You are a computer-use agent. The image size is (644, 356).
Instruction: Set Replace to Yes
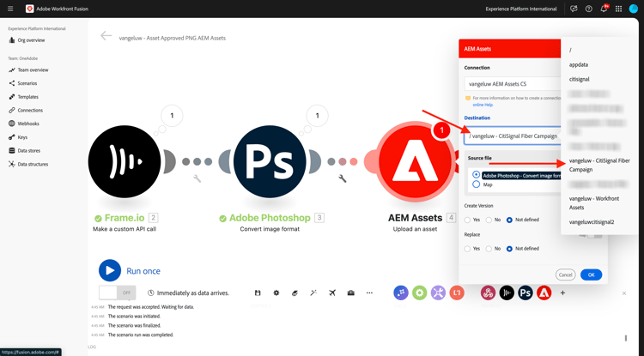click(x=467, y=249)
